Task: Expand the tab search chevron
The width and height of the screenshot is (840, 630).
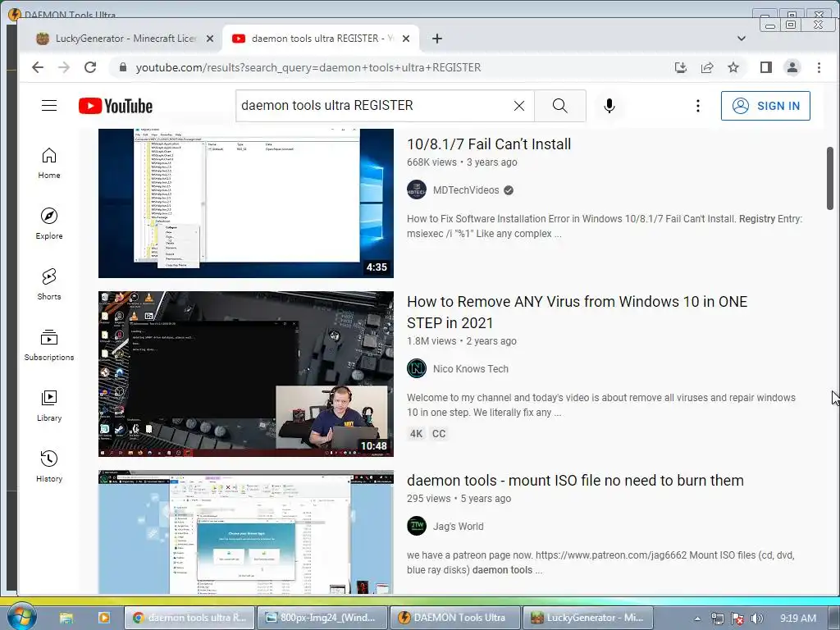Action: [742, 39]
